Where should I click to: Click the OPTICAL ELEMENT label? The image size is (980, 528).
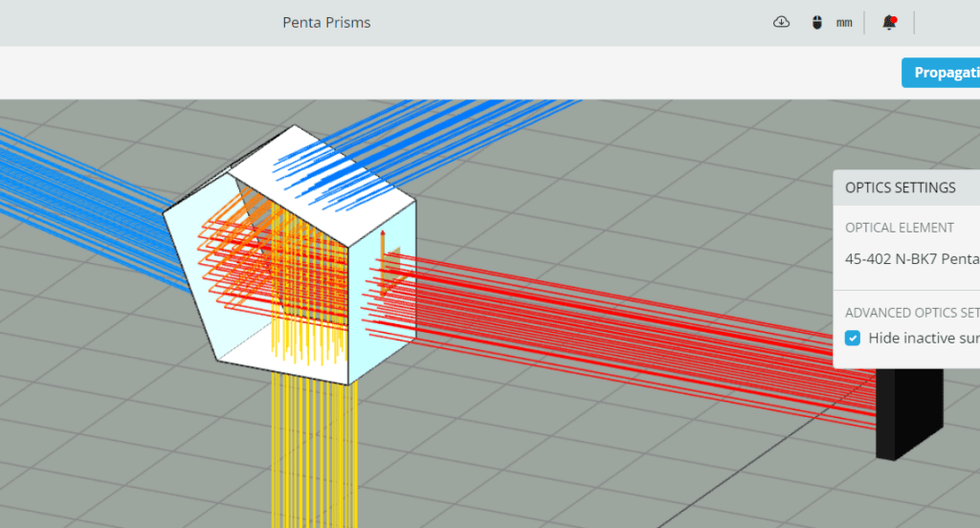[x=900, y=228]
